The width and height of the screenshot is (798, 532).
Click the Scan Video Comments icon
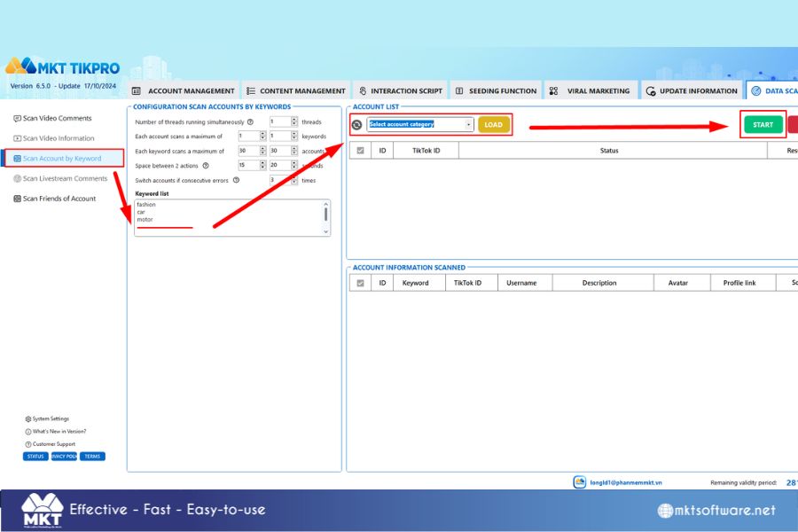(18, 118)
